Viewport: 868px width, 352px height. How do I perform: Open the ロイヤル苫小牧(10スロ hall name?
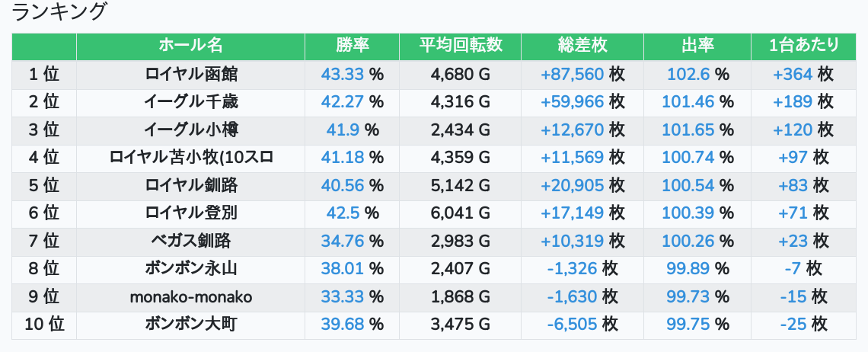click(190, 158)
